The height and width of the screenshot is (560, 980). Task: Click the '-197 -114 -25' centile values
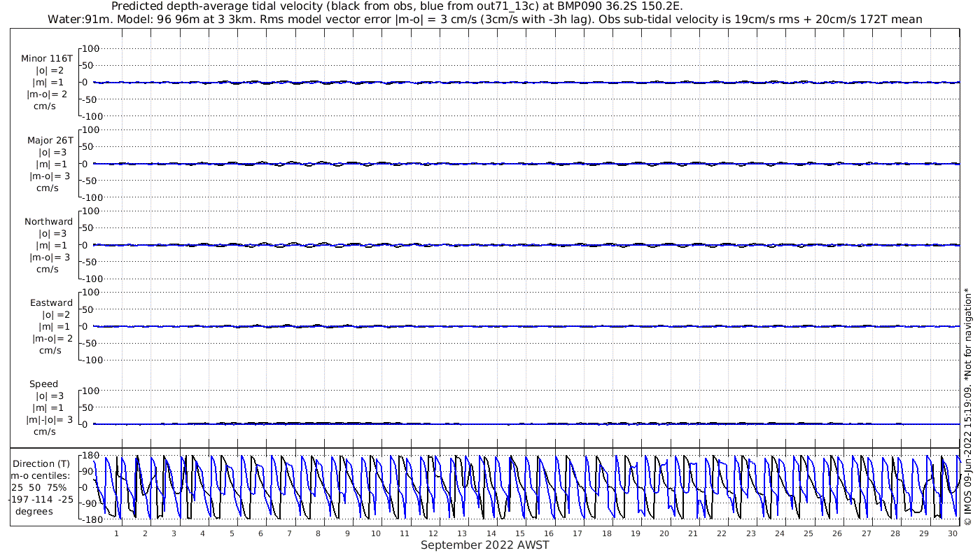40,499
